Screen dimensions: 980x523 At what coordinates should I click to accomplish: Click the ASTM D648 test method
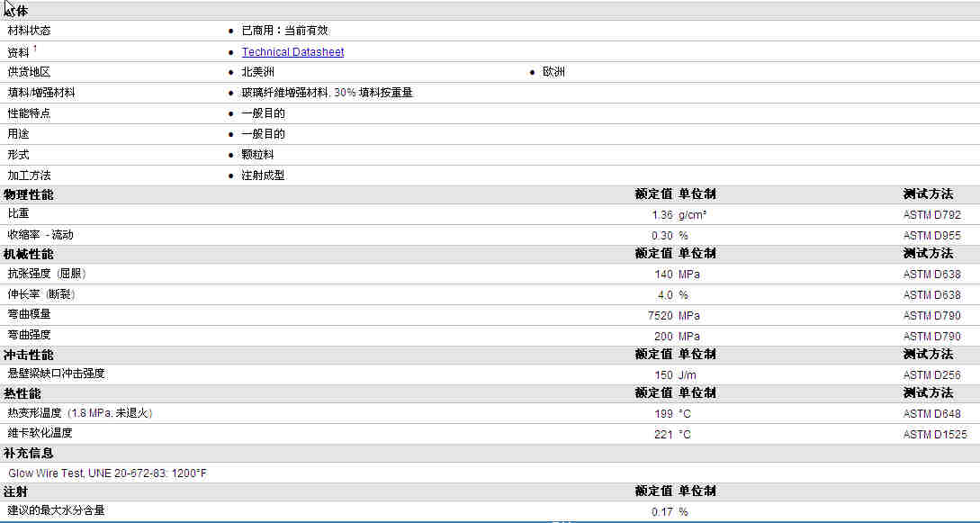932,414
